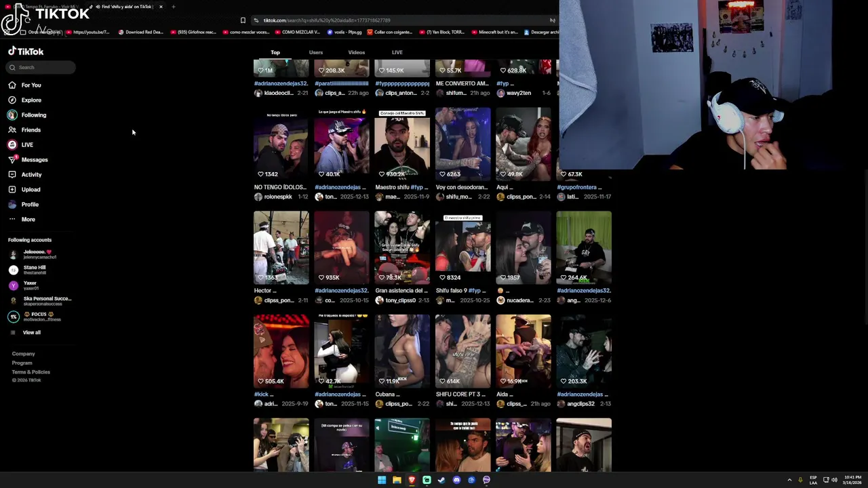The height and width of the screenshot is (488, 868).
Task: Open the Profile sidebar item
Action: tap(24, 204)
